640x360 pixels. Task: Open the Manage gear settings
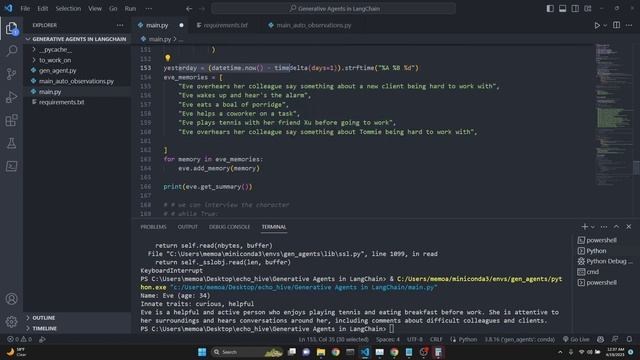tap(11, 322)
